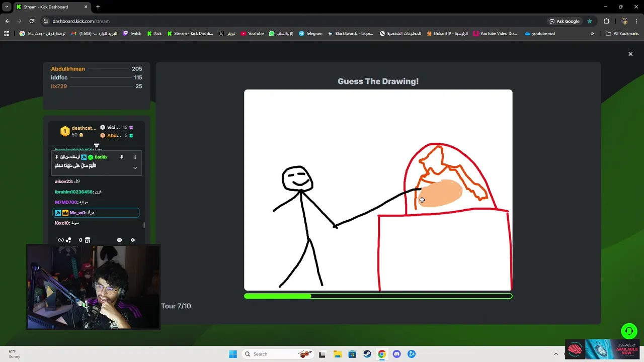Click iddfcc in the scoreboard

click(x=59, y=77)
